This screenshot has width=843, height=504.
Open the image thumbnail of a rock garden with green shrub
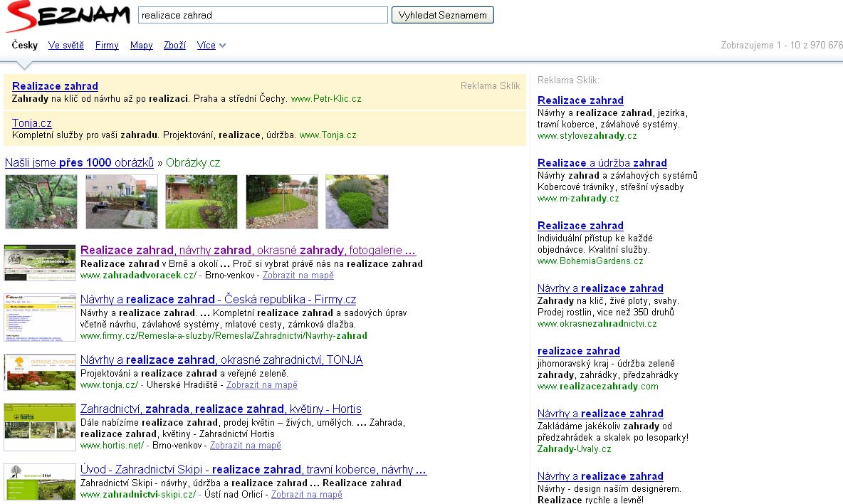(357, 201)
